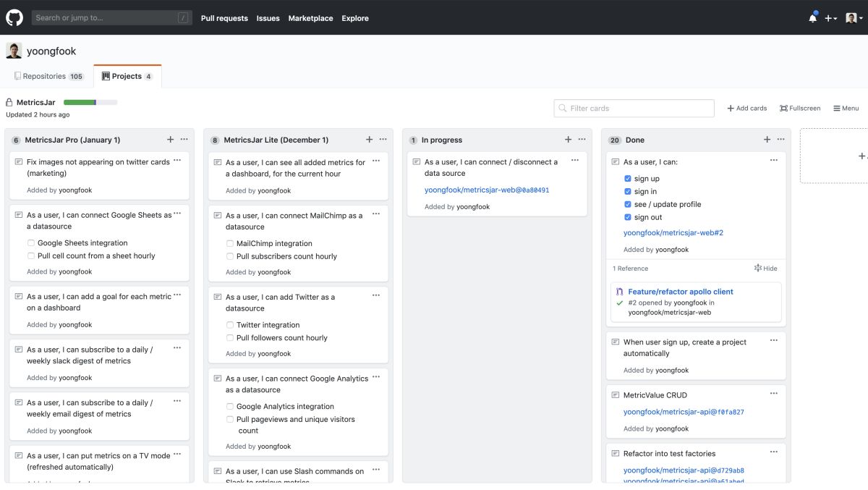
Task: Click note icon on 'connect MailChimp' card
Action: click(x=218, y=216)
